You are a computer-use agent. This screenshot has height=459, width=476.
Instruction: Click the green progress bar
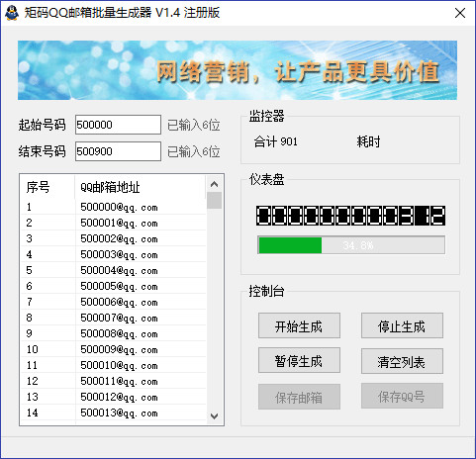(x=351, y=245)
